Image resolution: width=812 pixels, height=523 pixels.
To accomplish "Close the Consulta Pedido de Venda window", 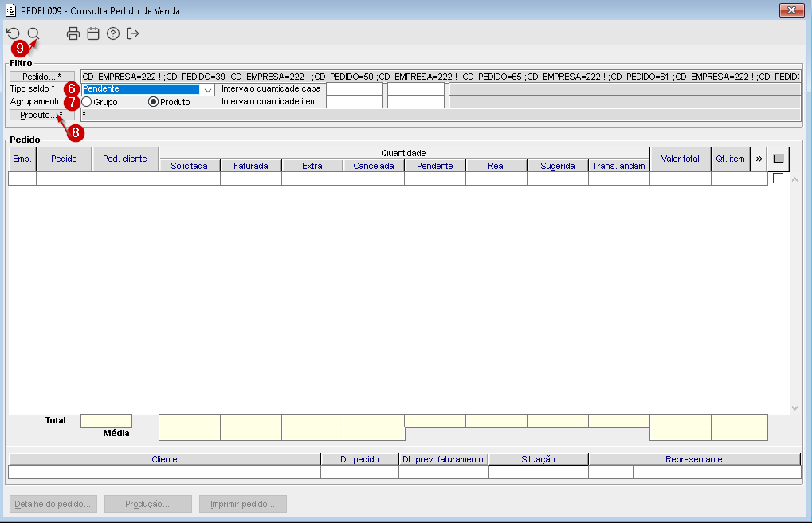I will (x=792, y=10).
